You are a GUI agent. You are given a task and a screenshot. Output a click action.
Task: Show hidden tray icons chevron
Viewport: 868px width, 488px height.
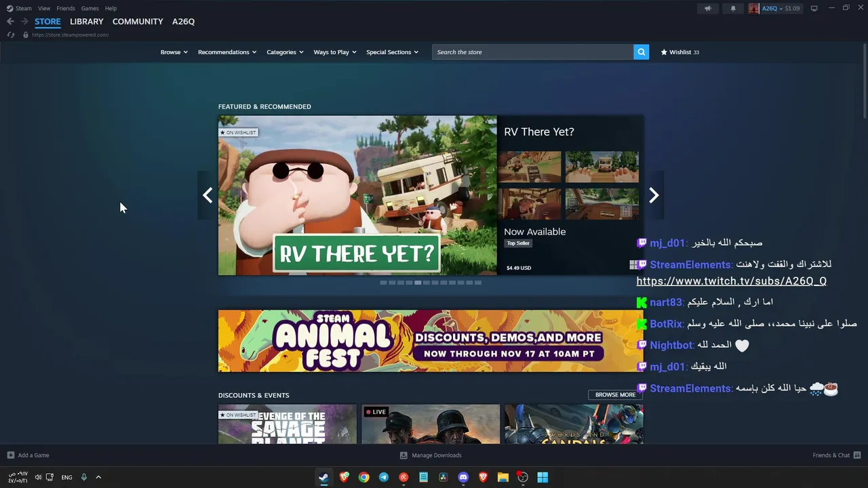point(98,477)
